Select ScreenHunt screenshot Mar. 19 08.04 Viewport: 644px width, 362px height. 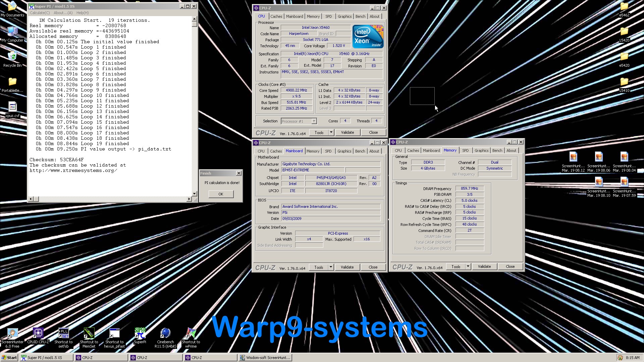click(x=624, y=162)
